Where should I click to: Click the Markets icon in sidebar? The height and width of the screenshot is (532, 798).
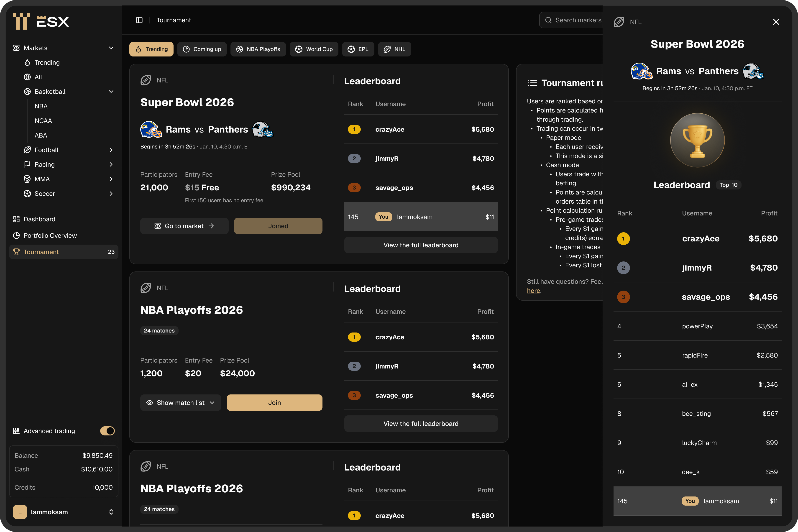click(16, 48)
